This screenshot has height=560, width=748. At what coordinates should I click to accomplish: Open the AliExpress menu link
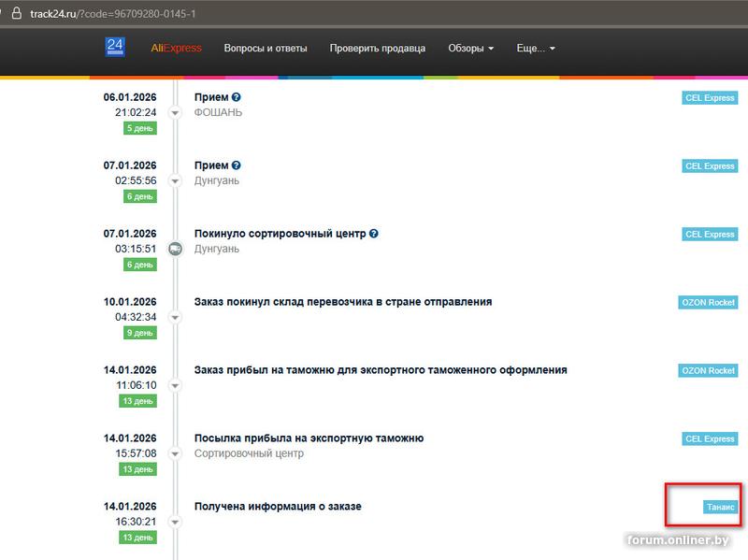tap(176, 48)
